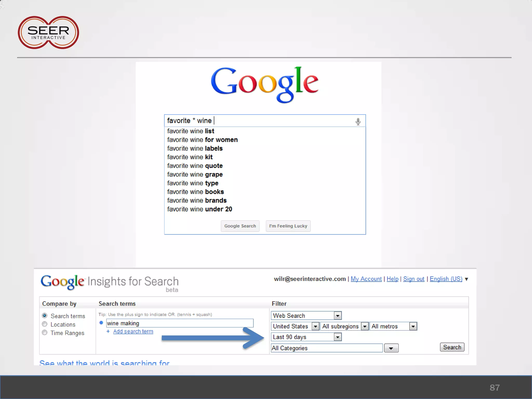Select the Search terms radio button
This screenshot has height=399, width=532.
tap(45, 316)
